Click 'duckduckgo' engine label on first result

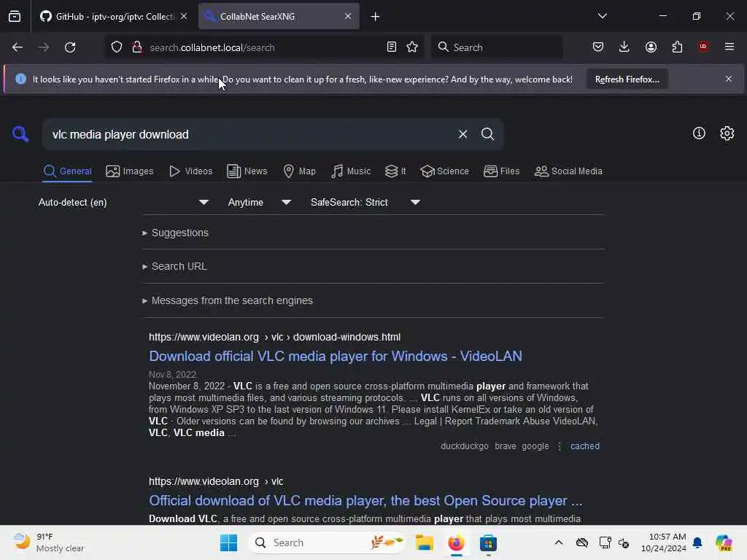(x=465, y=446)
